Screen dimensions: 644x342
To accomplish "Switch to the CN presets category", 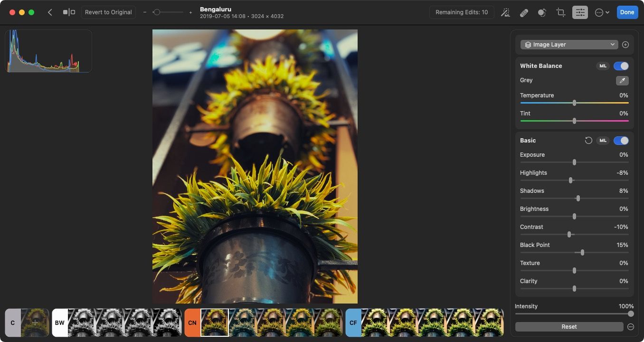I will point(192,323).
